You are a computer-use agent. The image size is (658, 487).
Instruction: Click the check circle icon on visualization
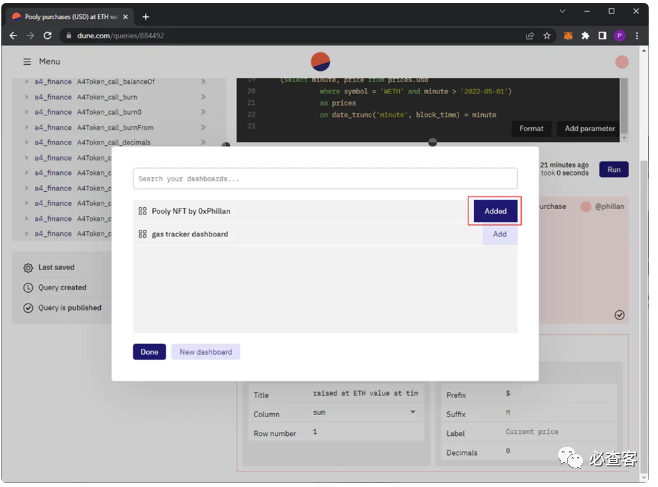(619, 315)
